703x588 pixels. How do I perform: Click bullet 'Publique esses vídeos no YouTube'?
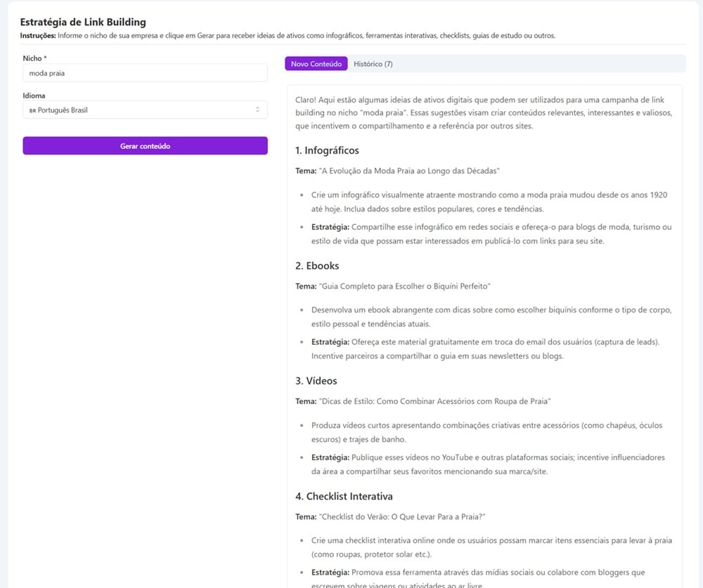point(488,464)
